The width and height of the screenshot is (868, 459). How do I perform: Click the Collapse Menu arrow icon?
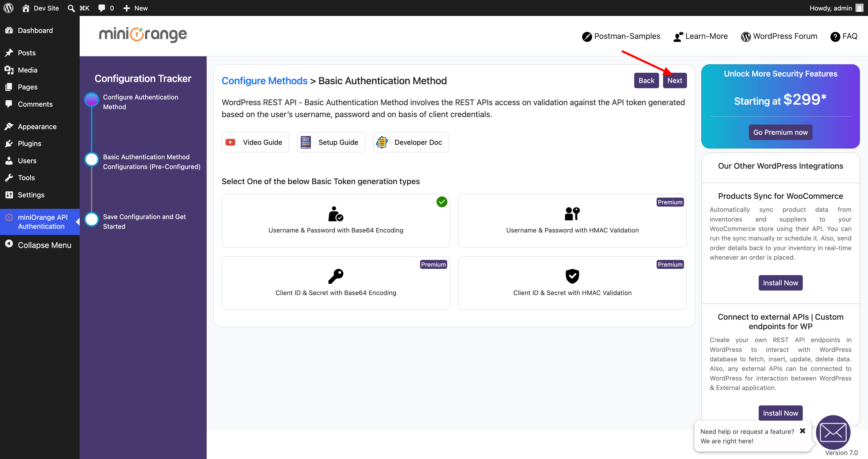pyautogui.click(x=9, y=244)
